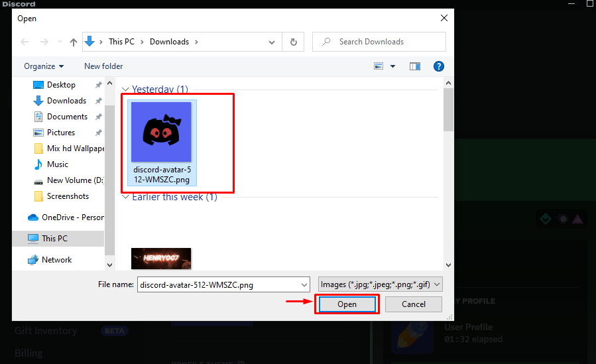The width and height of the screenshot is (596, 364).
Task: Collapse the Earlier this week (1) group
Action: 125,197
